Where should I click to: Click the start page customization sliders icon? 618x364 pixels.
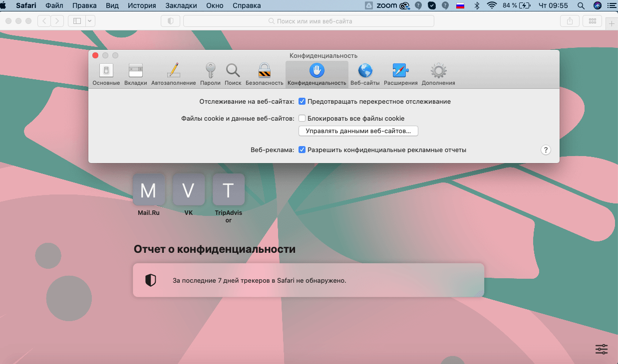[x=602, y=349]
